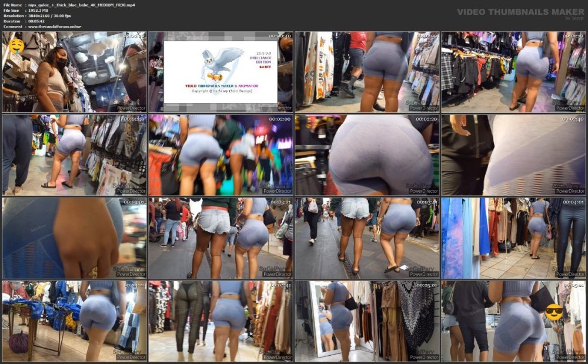The image size is (588, 364).
Task: Select the frame with timestamp 00:02:00
Action: tap(220, 155)
